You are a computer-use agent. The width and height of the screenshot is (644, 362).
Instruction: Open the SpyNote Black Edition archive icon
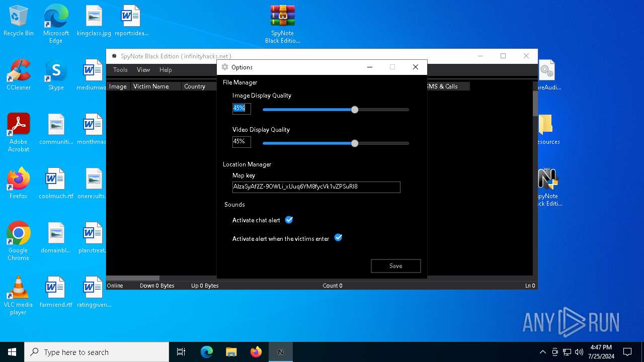click(282, 24)
